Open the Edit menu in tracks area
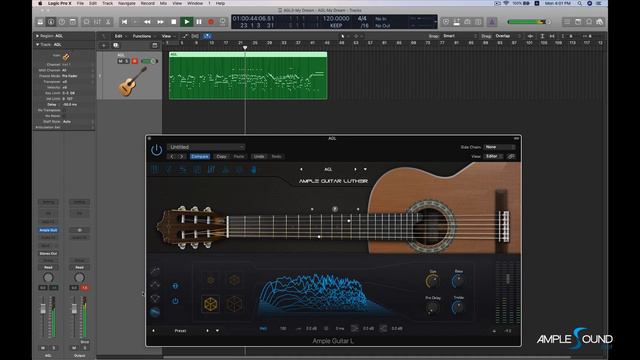 [x=118, y=36]
